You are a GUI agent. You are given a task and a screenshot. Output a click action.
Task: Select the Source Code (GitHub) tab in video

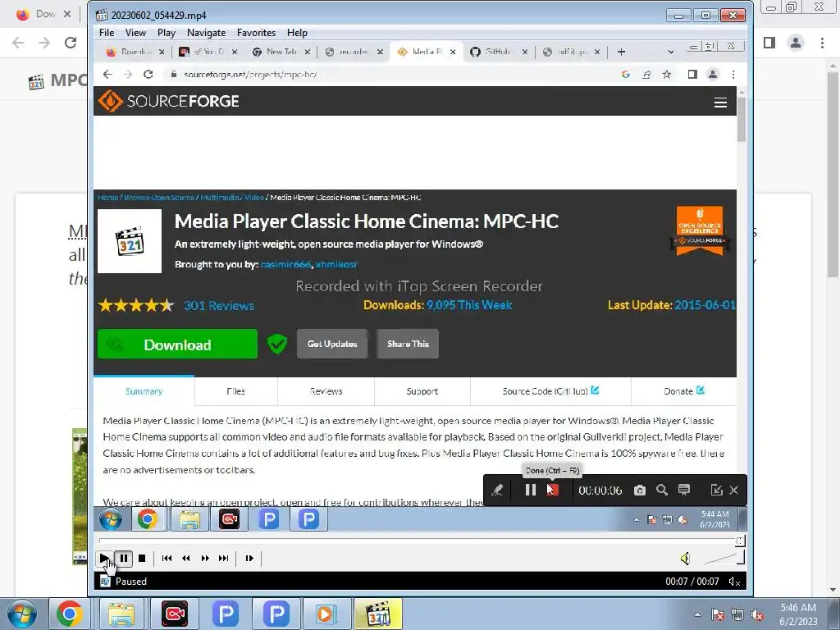(x=550, y=391)
